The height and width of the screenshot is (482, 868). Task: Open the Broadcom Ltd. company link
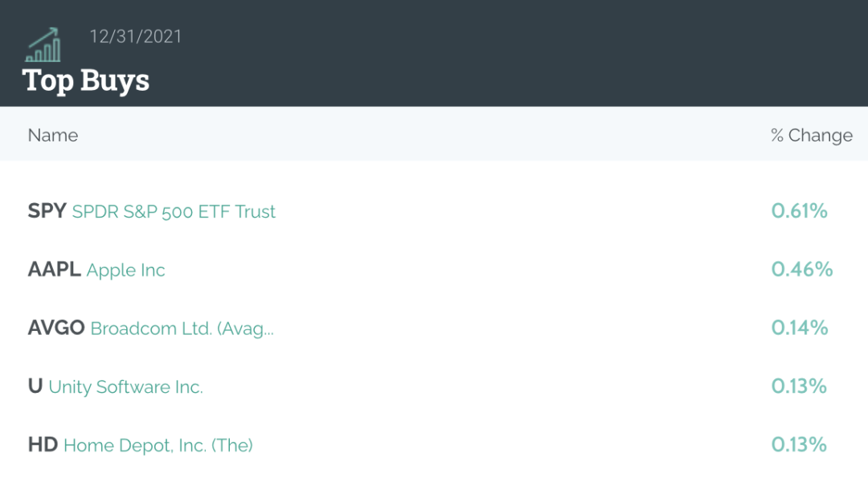pyautogui.click(x=182, y=328)
